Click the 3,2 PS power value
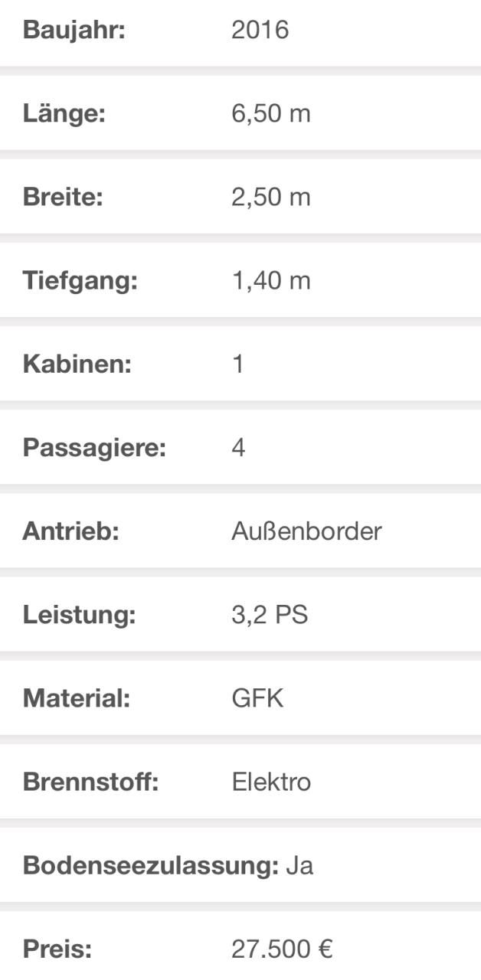Image resolution: width=481 pixels, height=980 pixels. 270,615
